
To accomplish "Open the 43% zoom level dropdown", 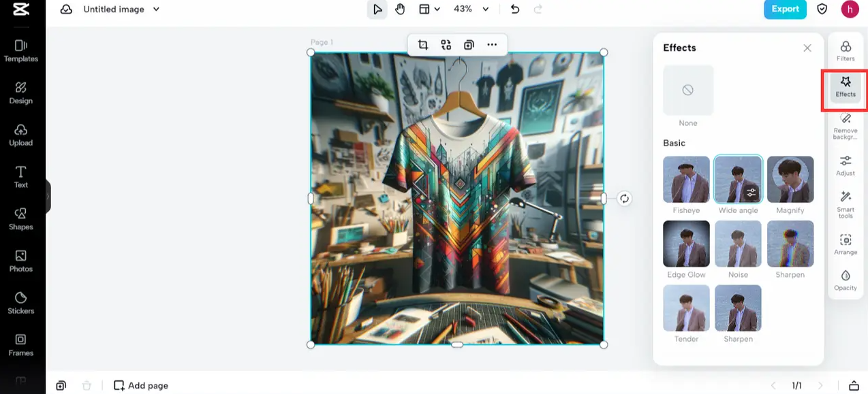I will click(471, 10).
